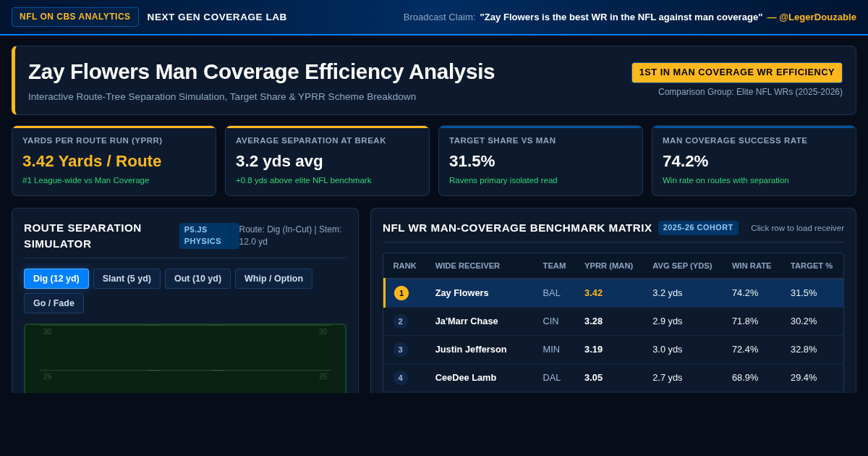Click the NFL ON CBS ANALYTICS badge
Screen dimensions: 868x456
75,17
